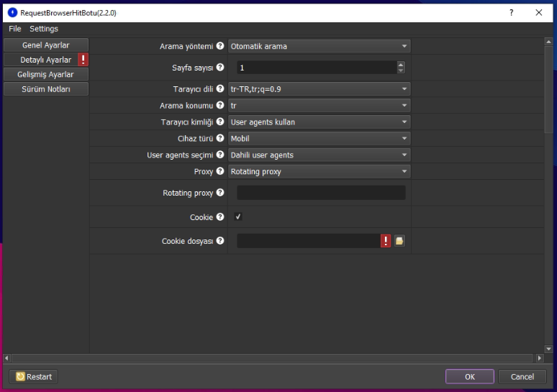Click help icon next to Arama konumu
Viewport: 557px width, 392px height.
tap(220, 105)
